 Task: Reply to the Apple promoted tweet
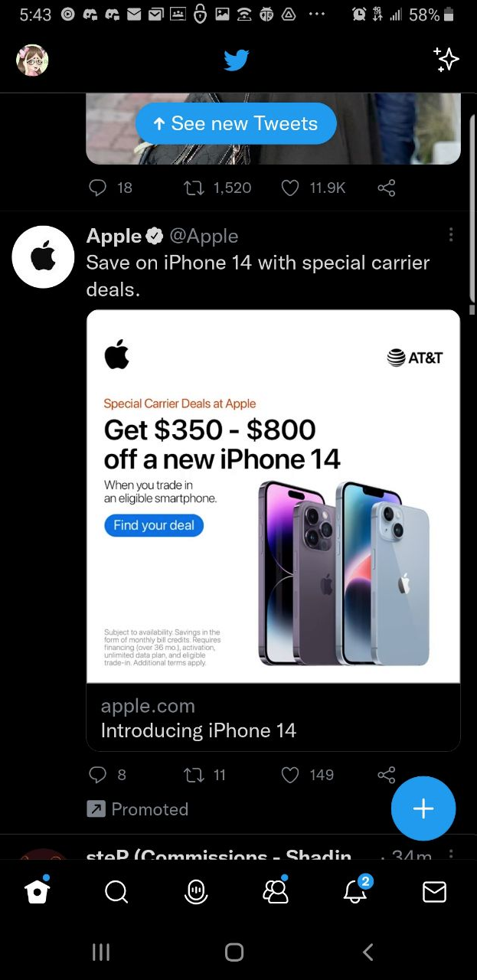[97, 775]
